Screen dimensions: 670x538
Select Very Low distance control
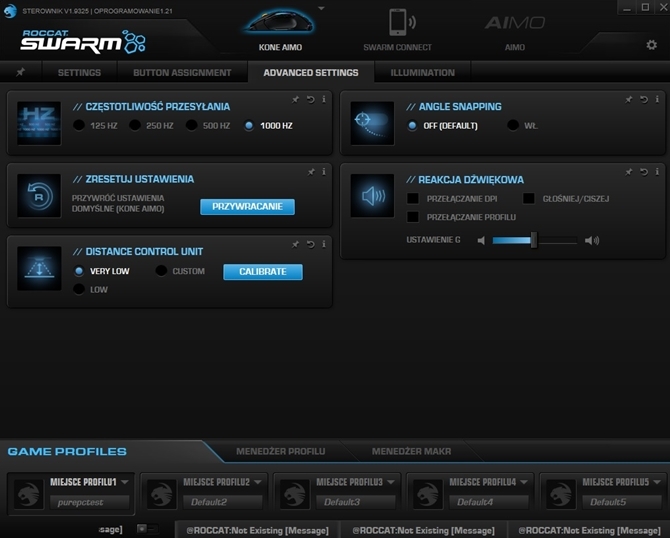79,271
